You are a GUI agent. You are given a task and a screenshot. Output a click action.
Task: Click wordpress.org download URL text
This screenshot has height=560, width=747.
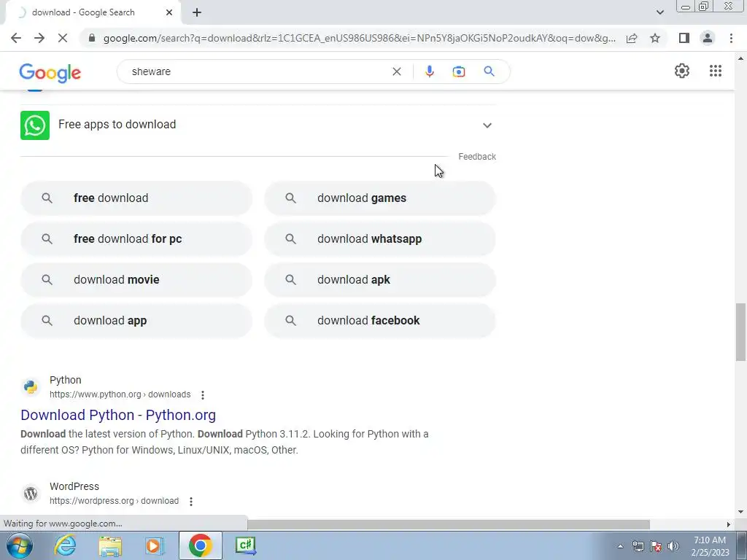tap(114, 501)
